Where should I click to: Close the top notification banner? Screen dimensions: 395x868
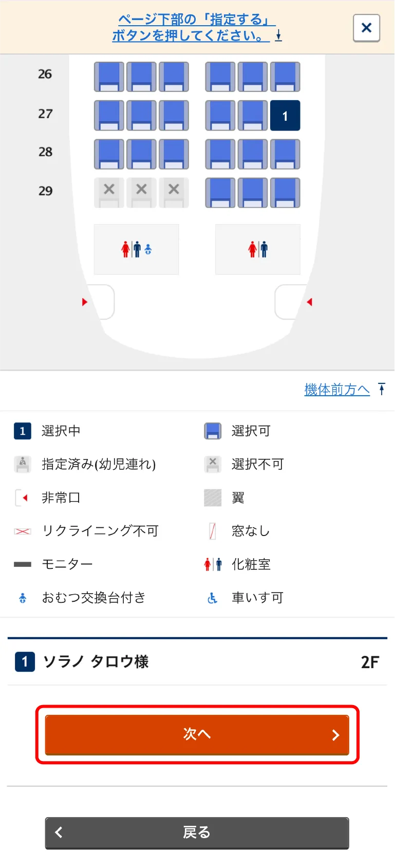click(x=366, y=27)
